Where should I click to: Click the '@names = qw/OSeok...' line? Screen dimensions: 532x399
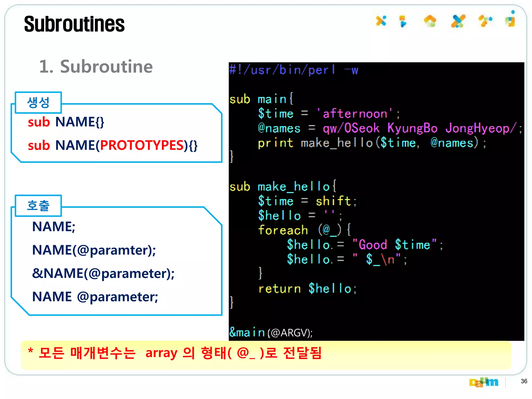(x=390, y=128)
